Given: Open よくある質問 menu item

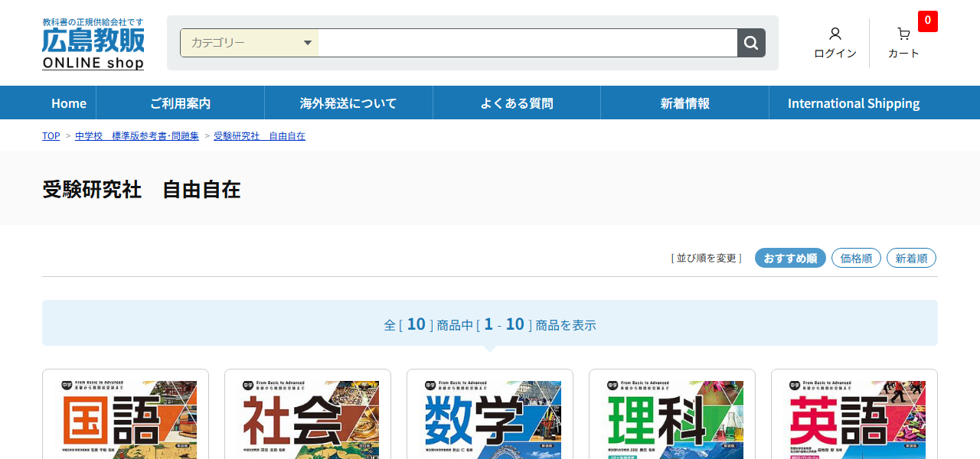Looking at the screenshot, I should click(517, 103).
